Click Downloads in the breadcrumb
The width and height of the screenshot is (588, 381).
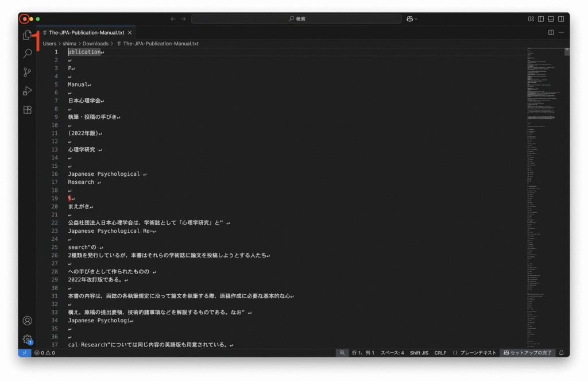click(95, 44)
